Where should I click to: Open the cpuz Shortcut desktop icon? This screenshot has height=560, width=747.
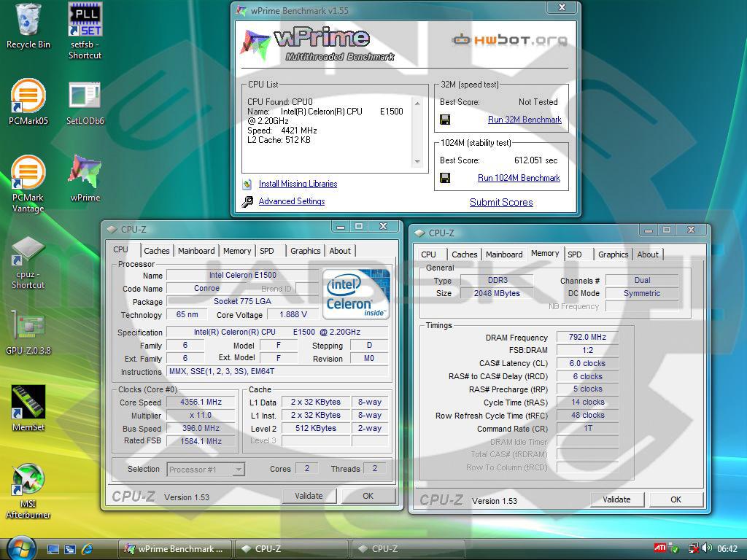click(x=28, y=262)
